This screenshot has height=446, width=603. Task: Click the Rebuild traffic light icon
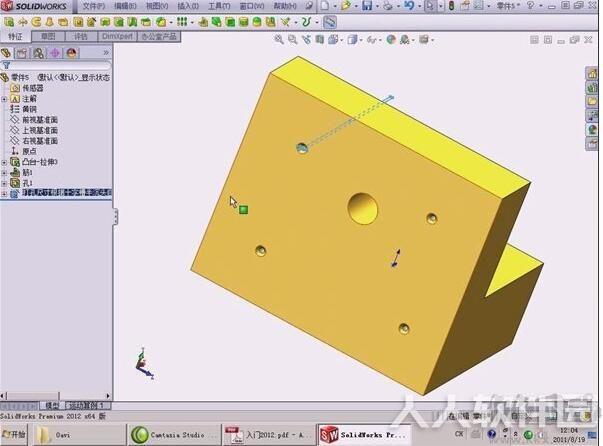click(x=451, y=6)
